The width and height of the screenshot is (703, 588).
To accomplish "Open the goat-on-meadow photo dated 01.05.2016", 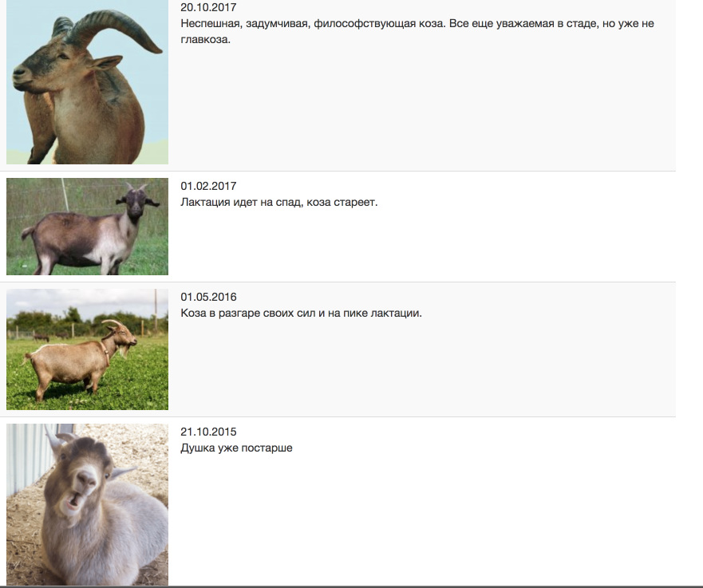I will click(88, 349).
